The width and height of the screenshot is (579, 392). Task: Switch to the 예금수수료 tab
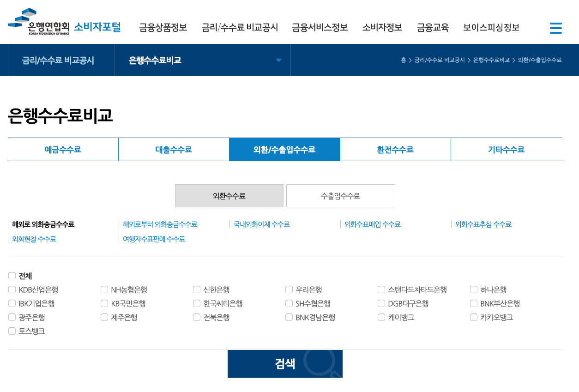point(62,149)
